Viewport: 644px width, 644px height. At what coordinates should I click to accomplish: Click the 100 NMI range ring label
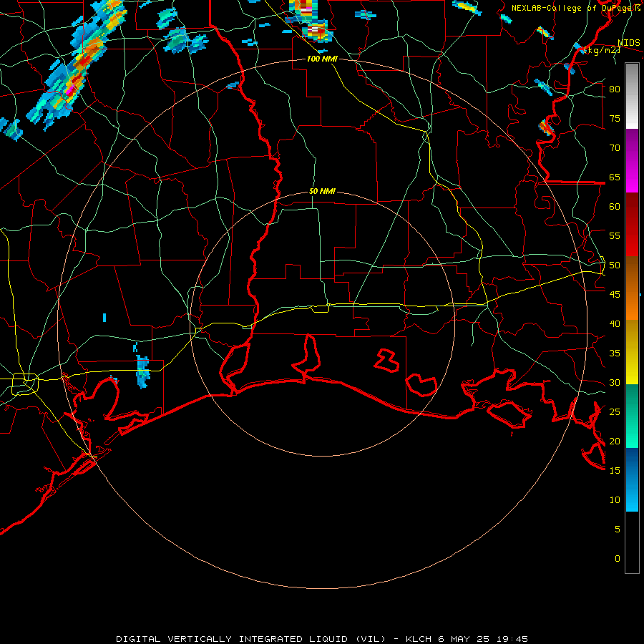(322, 59)
